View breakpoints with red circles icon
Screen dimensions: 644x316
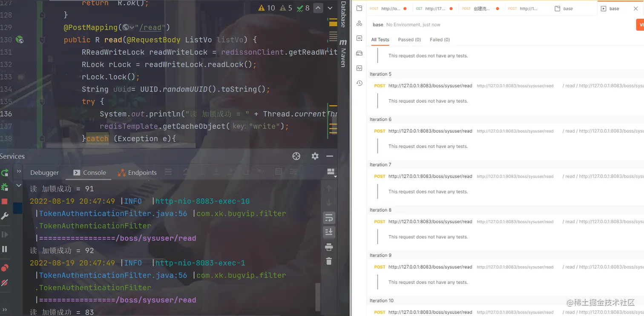coord(5,268)
